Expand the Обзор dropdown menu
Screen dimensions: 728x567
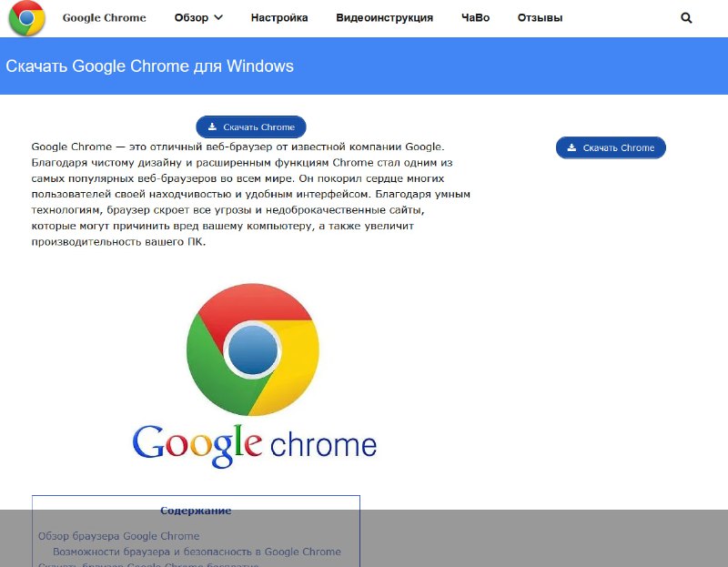(x=198, y=18)
